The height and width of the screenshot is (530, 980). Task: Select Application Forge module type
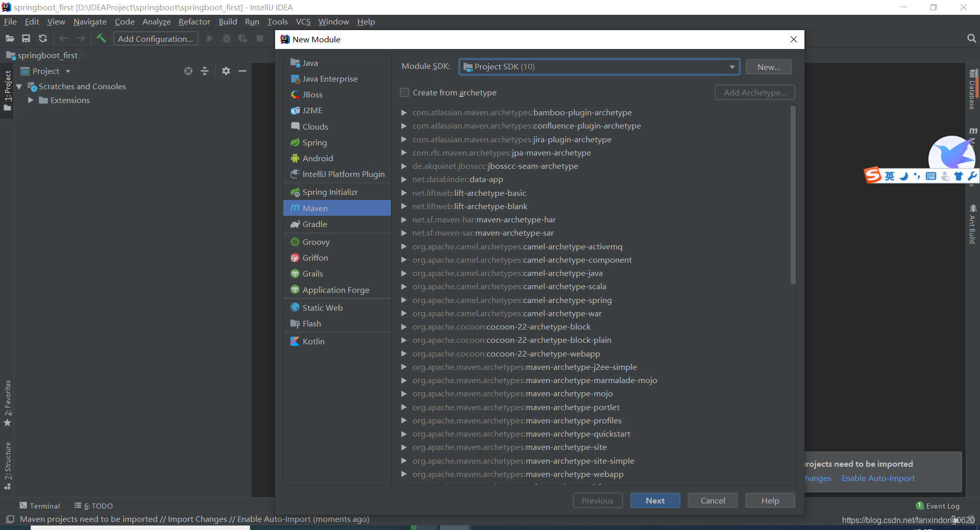[337, 290]
